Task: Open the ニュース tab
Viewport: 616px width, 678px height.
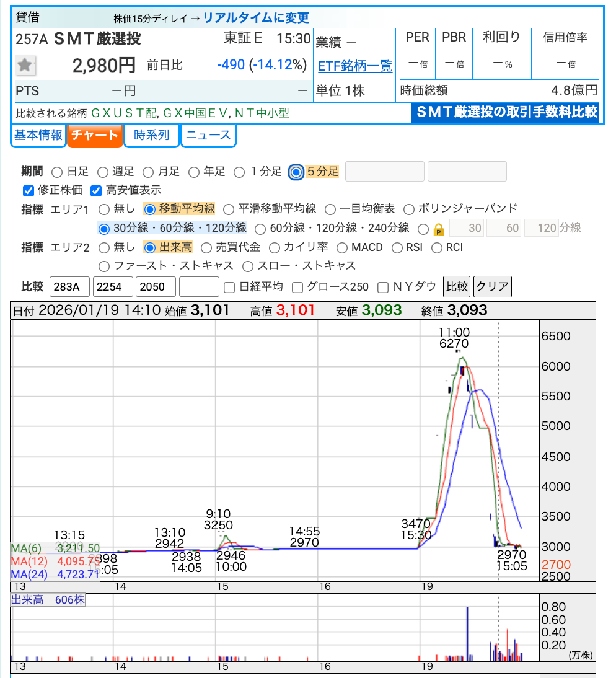Action: pyautogui.click(x=208, y=135)
